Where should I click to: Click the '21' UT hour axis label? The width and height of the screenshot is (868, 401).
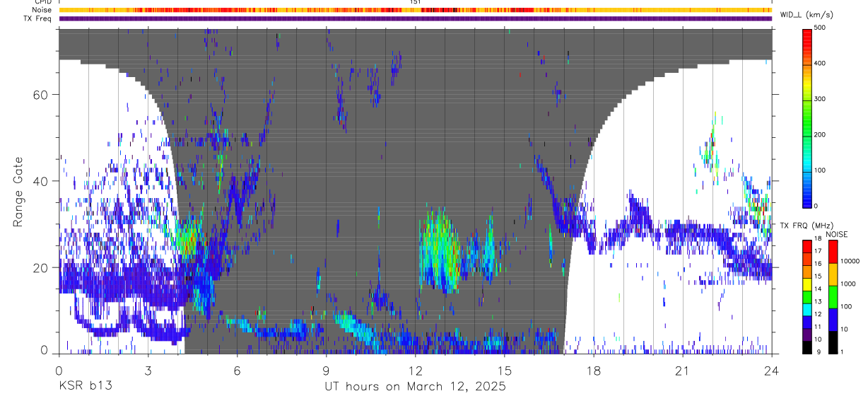(682, 370)
